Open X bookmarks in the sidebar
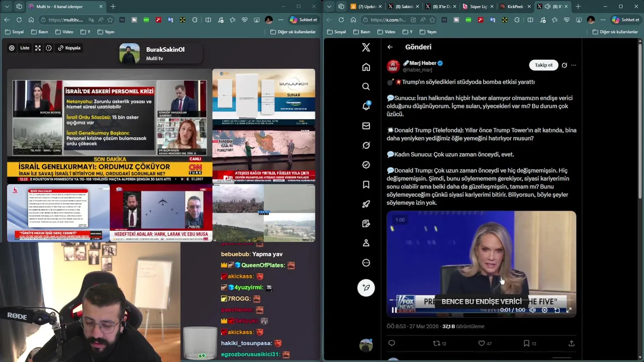Viewport: 644px width, 362px height. pos(366,185)
